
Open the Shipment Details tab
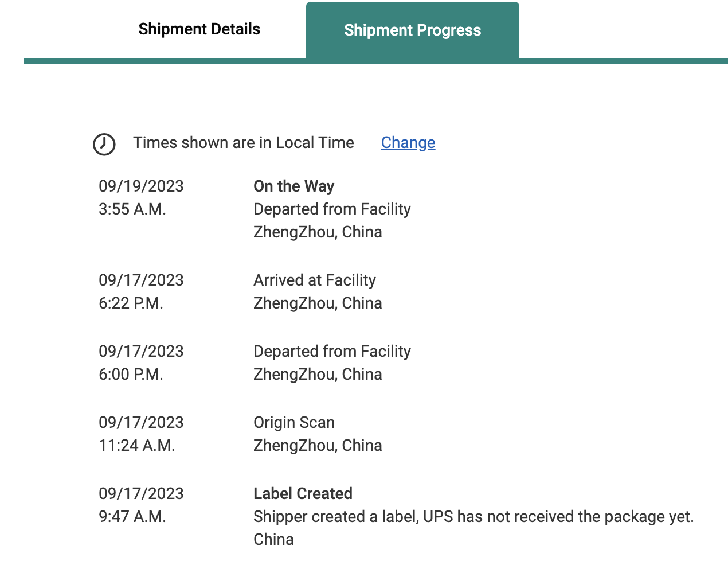(x=199, y=29)
